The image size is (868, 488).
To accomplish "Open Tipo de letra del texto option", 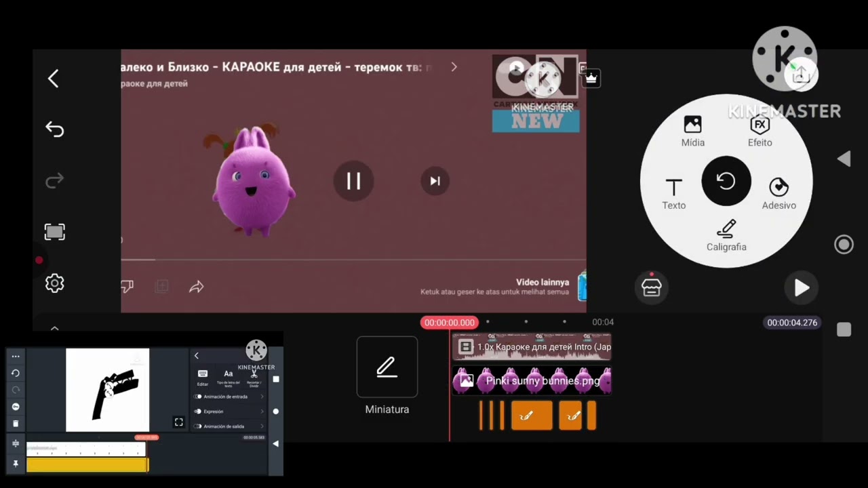I will 229,378.
